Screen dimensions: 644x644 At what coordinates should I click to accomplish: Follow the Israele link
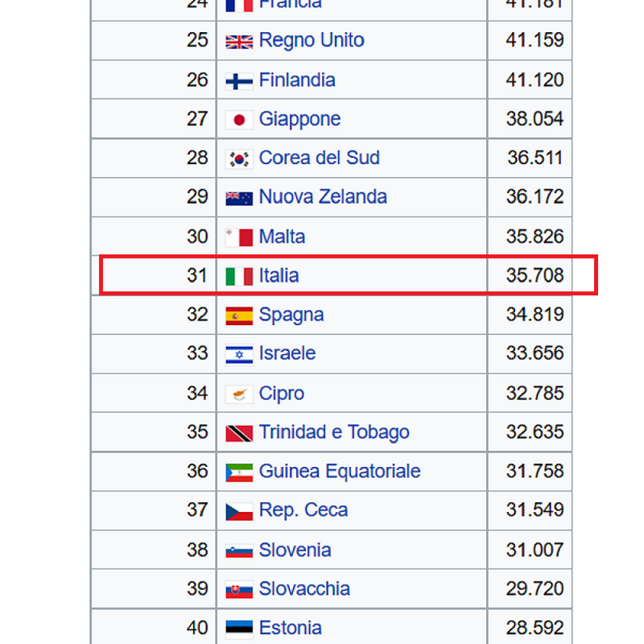coord(287,353)
